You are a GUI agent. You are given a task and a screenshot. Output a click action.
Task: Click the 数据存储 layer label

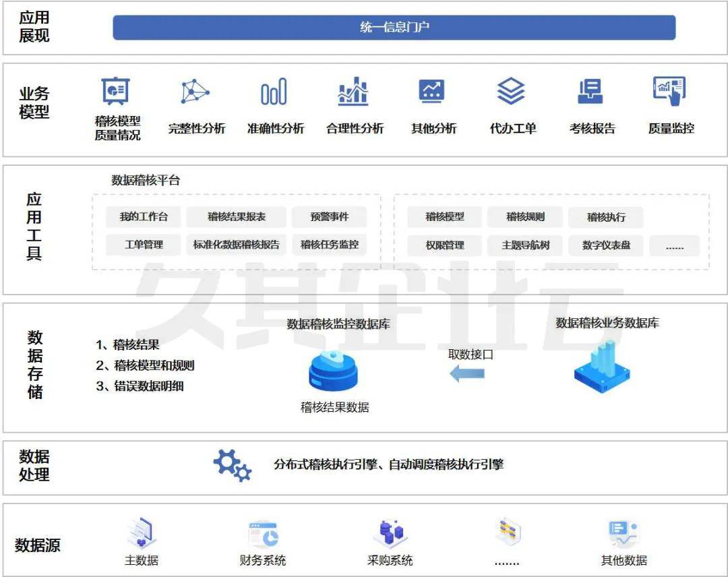click(35, 365)
